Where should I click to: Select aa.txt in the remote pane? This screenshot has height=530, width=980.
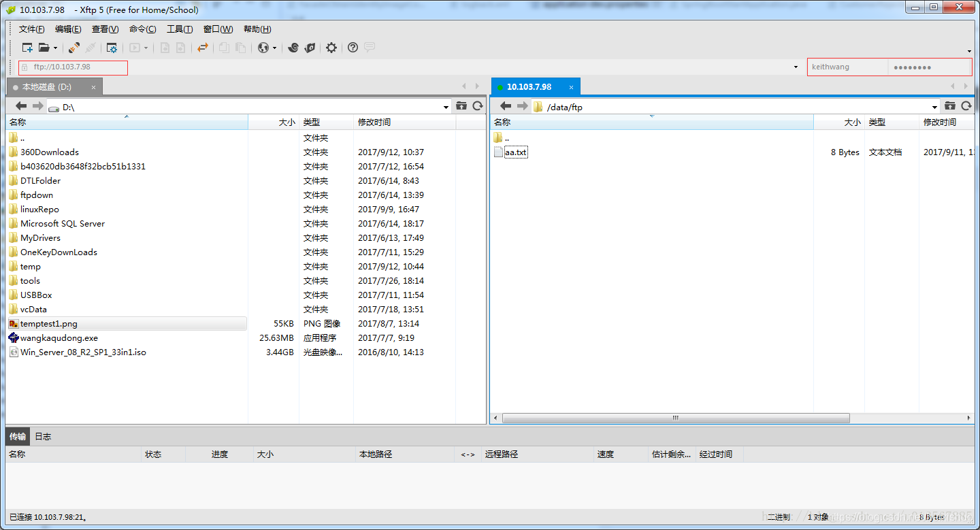(x=516, y=152)
